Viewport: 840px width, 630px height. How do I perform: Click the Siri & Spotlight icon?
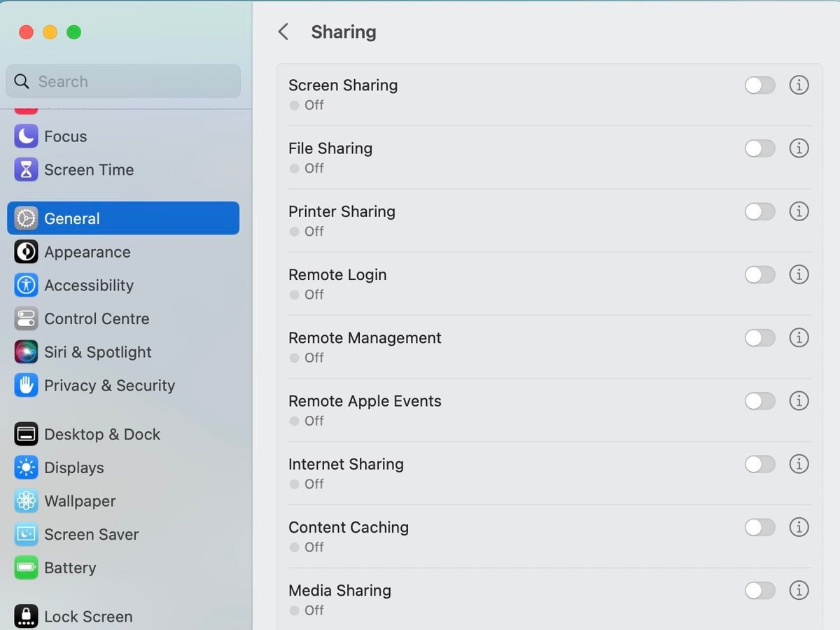[26, 352]
